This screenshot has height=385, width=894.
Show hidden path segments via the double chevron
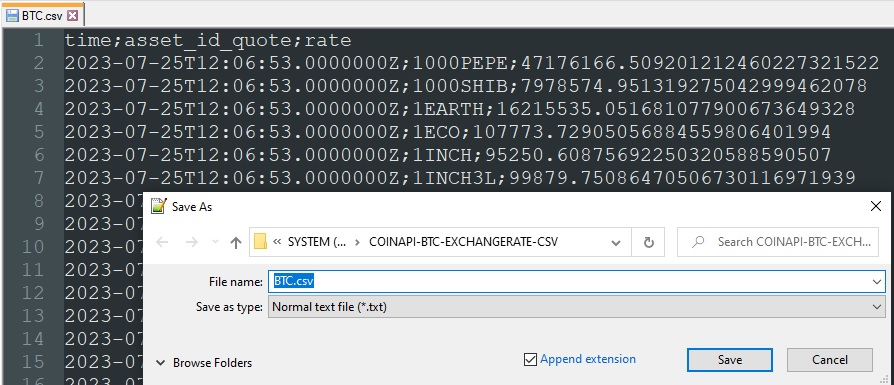pos(277,242)
